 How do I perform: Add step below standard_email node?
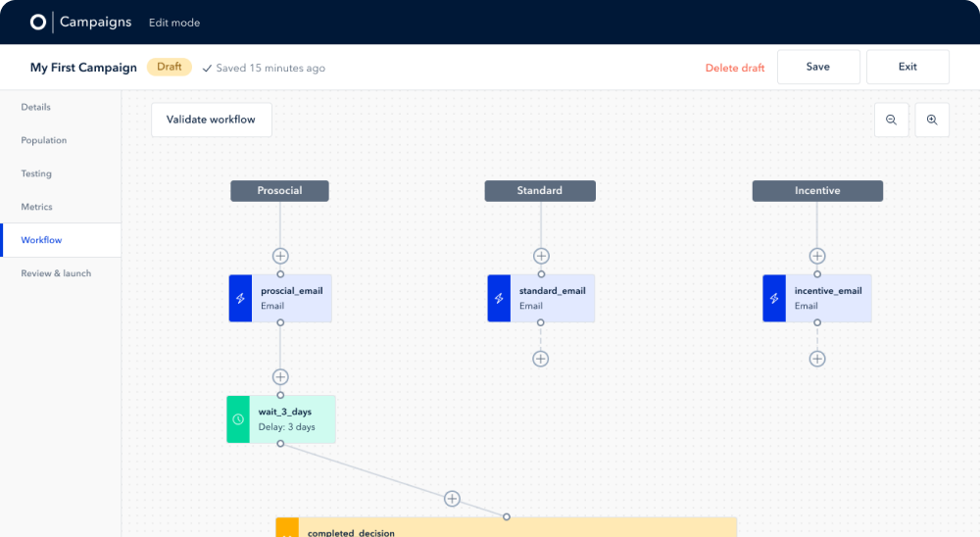pyautogui.click(x=541, y=359)
